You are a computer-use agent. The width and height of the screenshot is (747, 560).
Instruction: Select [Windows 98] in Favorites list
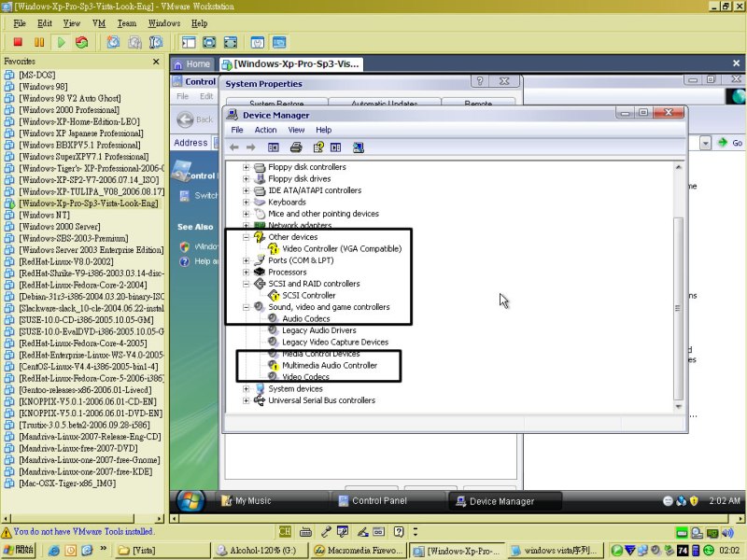pos(43,87)
